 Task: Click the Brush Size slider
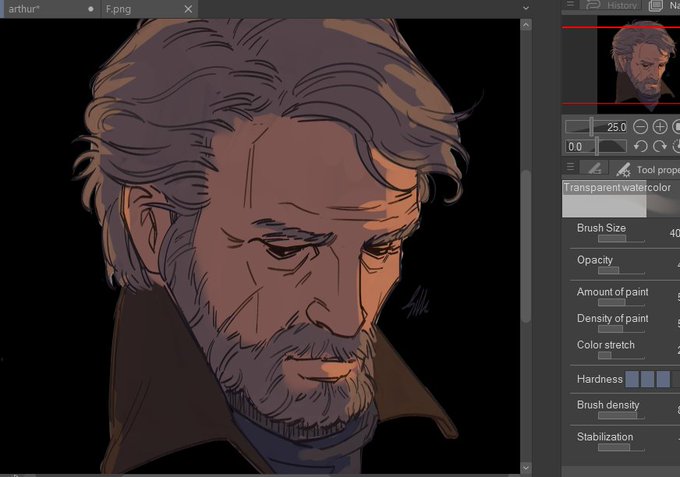point(621,238)
